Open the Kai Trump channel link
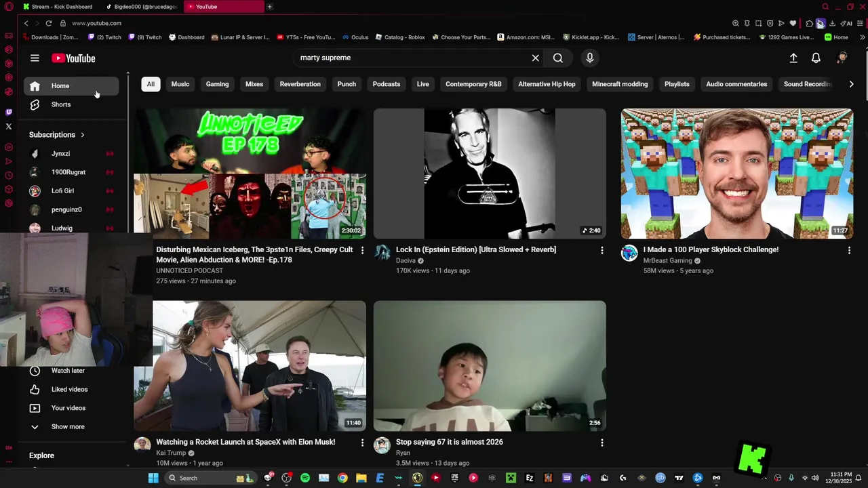868x488 pixels. (x=171, y=453)
